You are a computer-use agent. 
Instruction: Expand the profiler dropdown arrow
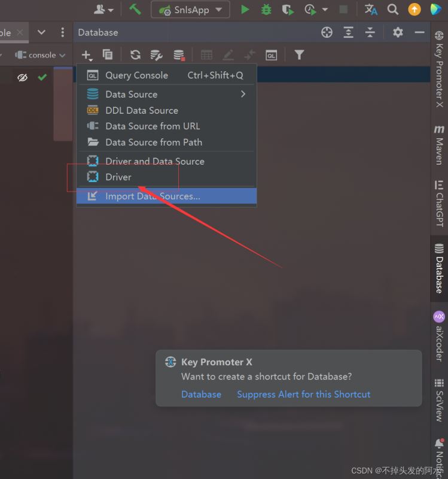(325, 10)
